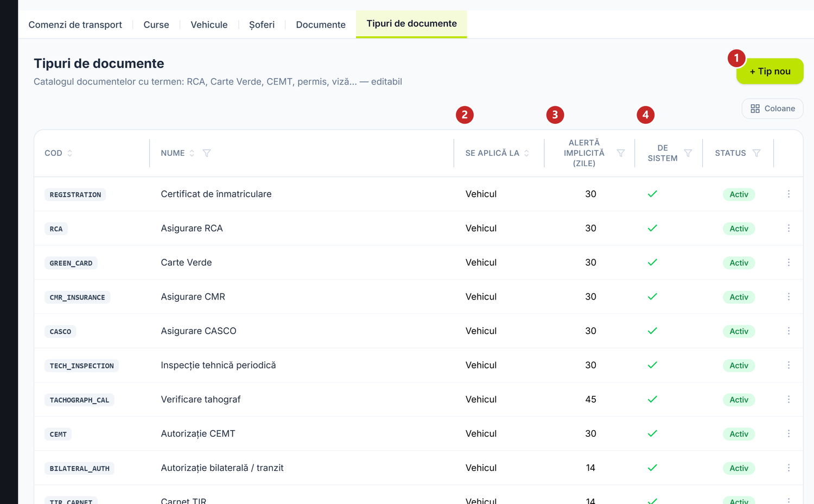Open the NUME column filter
814x504 pixels.
[207, 153]
